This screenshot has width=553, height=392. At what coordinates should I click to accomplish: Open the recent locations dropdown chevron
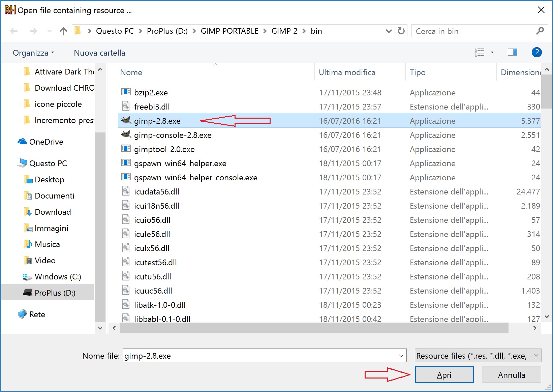coord(50,31)
